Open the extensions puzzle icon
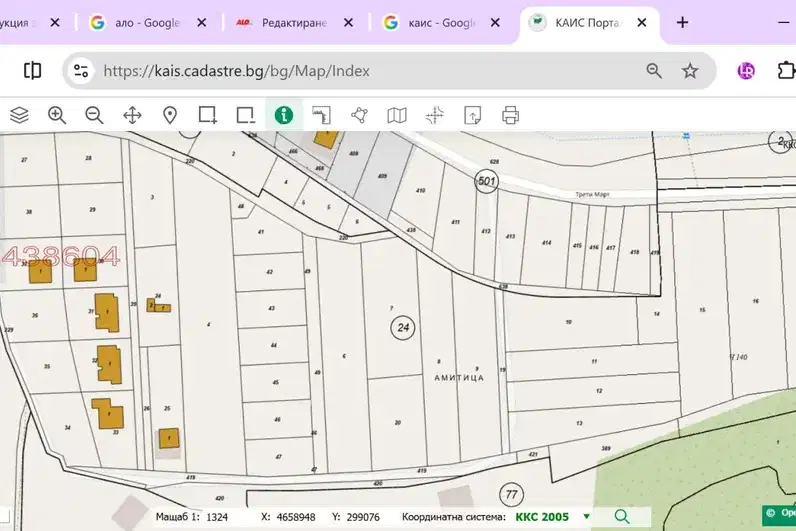 [786, 71]
